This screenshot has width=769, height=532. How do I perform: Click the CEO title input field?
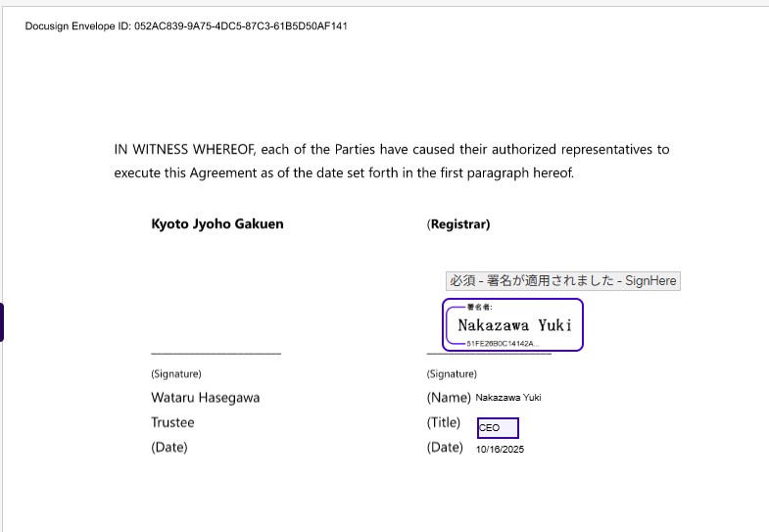click(498, 428)
